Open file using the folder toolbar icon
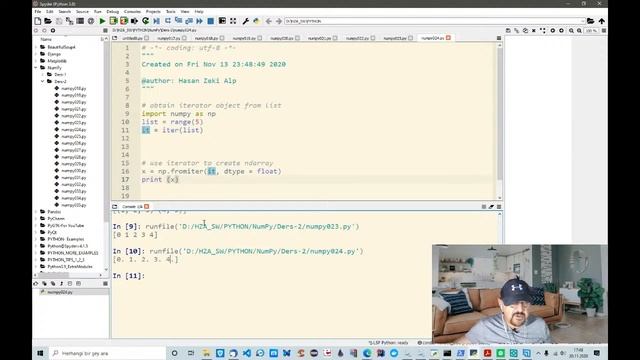 (48, 21)
